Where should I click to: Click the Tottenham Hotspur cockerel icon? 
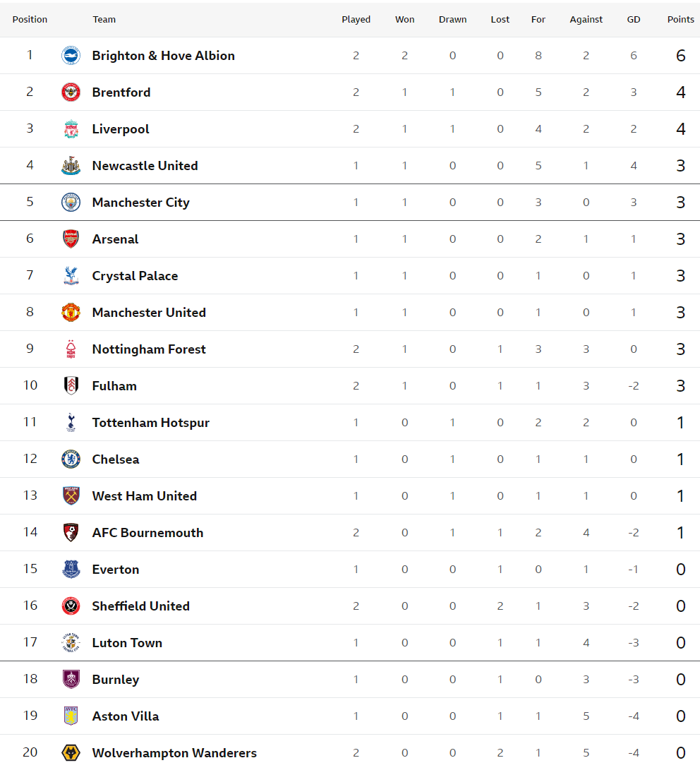(x=71, y=422)
